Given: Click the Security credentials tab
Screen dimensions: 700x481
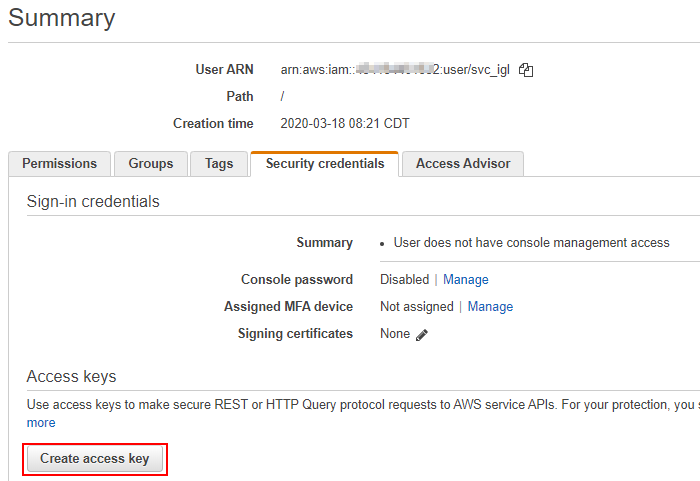Looking at the screenshot, I should coord(324,164).
